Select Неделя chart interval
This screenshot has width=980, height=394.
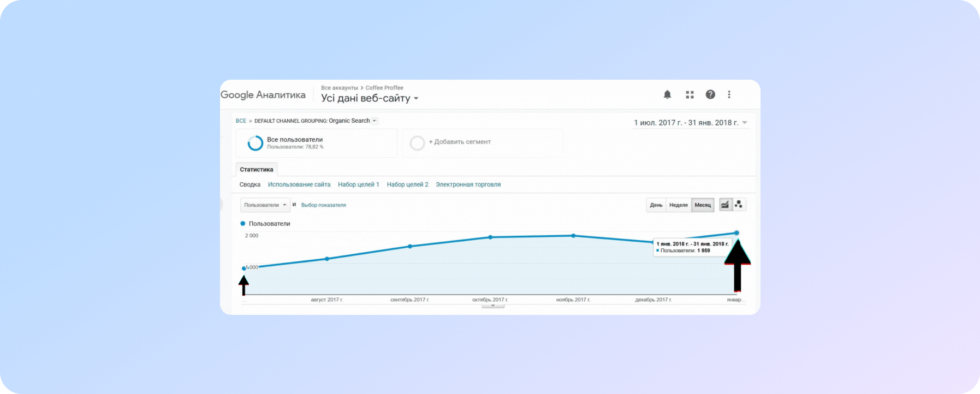679,205
